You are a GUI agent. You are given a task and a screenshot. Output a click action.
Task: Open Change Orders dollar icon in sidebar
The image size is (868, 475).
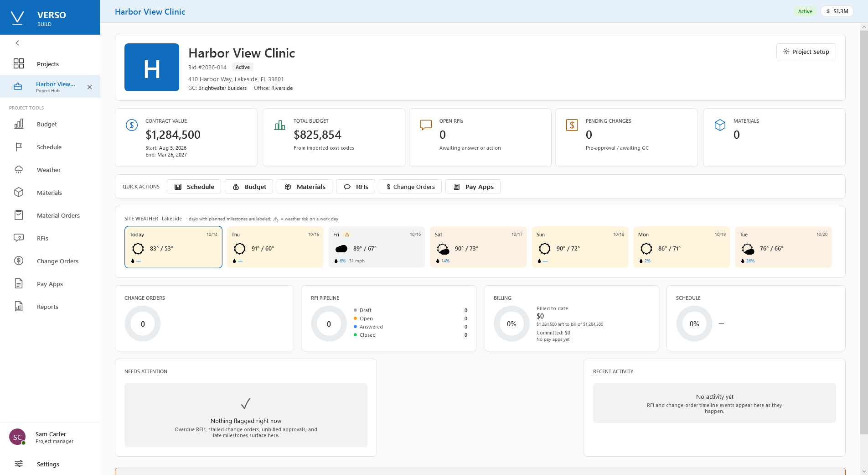click(x=19, y=261)
